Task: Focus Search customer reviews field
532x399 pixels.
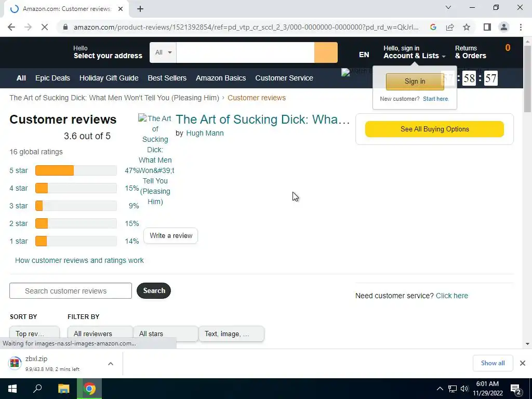Action: 71,291
